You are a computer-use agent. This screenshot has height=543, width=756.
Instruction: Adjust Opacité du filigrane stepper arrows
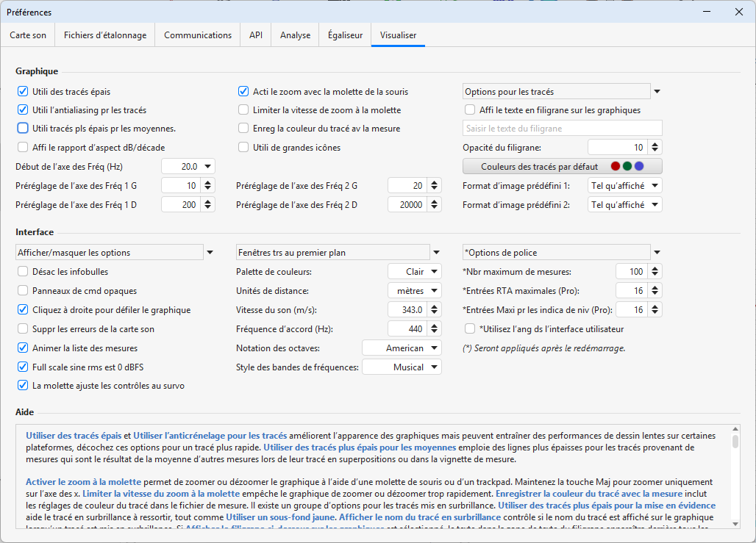click(x=655, y=148)
